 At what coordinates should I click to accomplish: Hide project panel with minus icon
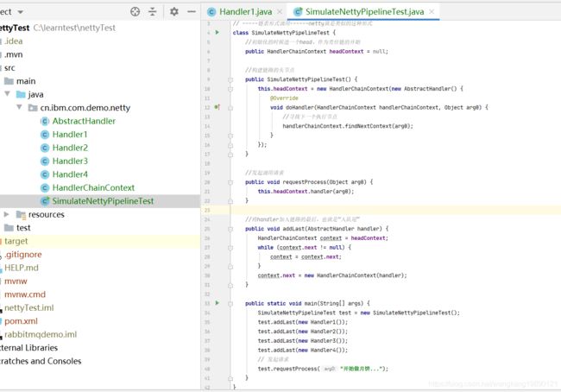(192, 12)
